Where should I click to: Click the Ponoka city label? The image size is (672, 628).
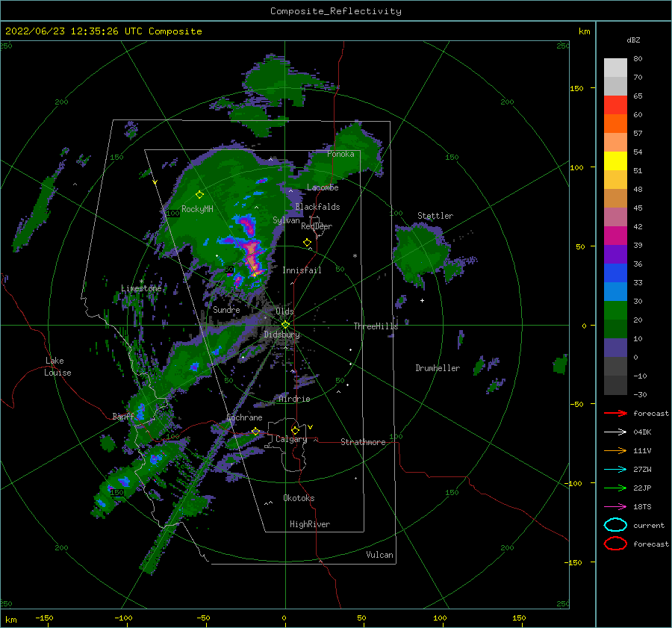(340, 154)
